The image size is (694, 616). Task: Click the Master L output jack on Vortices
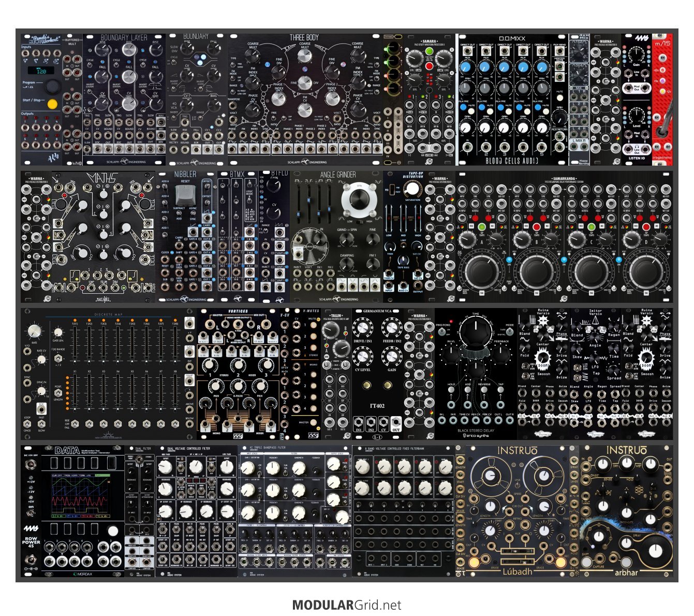211,324
